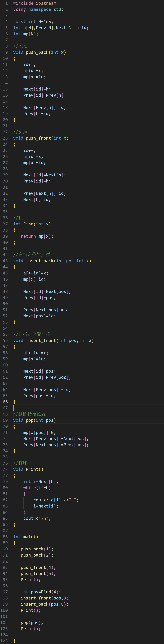Click the 'Next[pos]=id;' statement
164x644 pixels.
click(40, 316)
